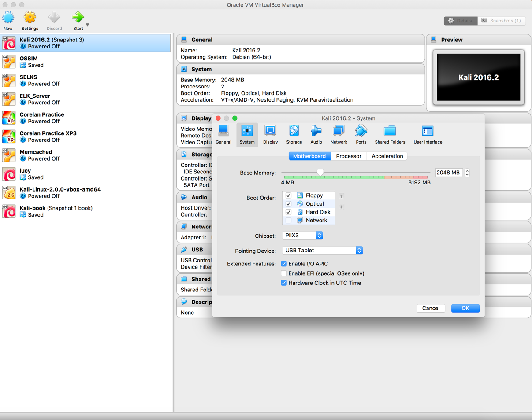This screenshot has height=420, width=532.
Task: Click the Base Memory stepper arrows
Action: pos(467,173)
